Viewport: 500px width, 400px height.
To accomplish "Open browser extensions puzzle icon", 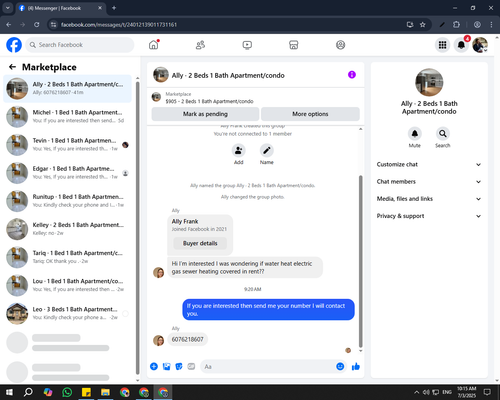I will click(456, 24).
